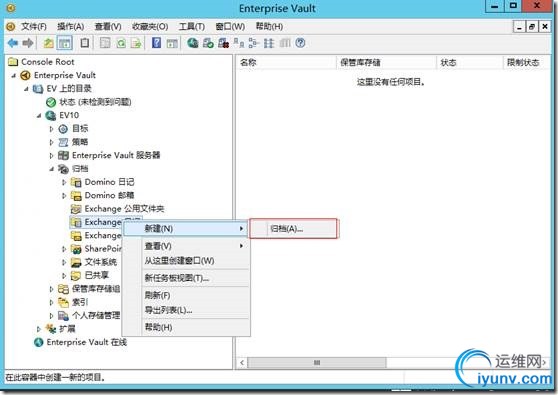Select Exchange 公用文件夹 in the tree
The height and width of the screenshot is (395, 558).
coord(124,209)
